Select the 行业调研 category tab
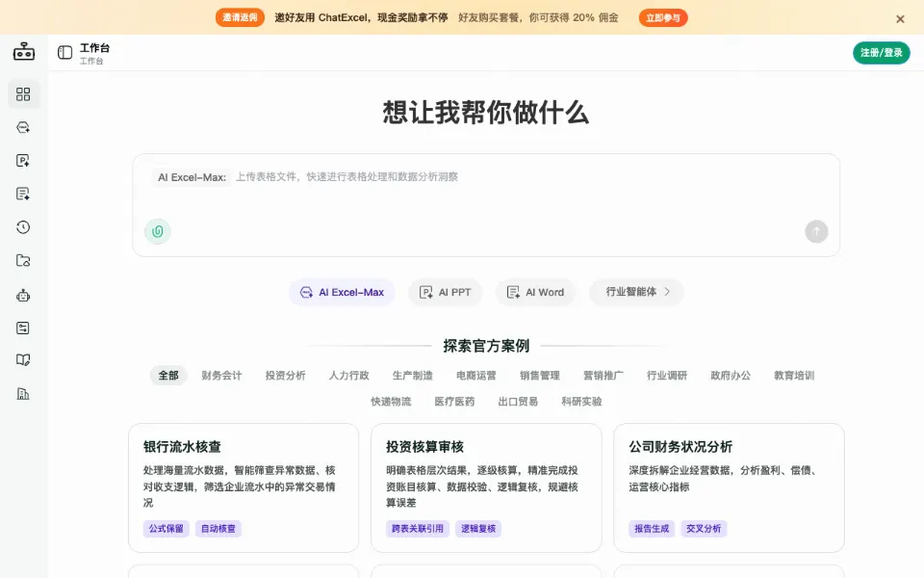924x578 pixels. (667, 375)
